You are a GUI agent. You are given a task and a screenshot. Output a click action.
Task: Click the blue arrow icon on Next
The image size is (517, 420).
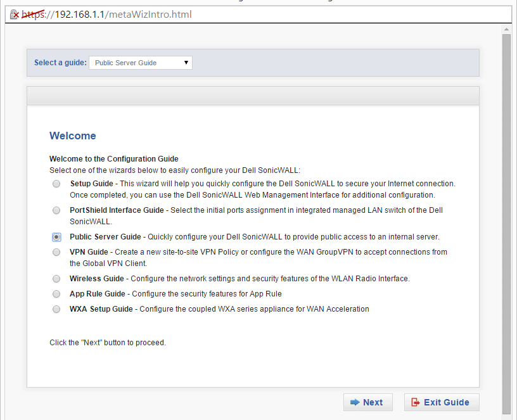355,402
